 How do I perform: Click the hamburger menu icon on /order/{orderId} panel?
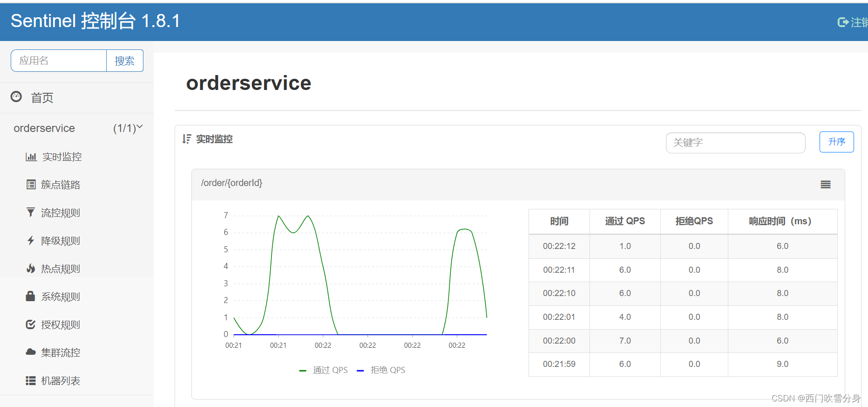(826, 185)
